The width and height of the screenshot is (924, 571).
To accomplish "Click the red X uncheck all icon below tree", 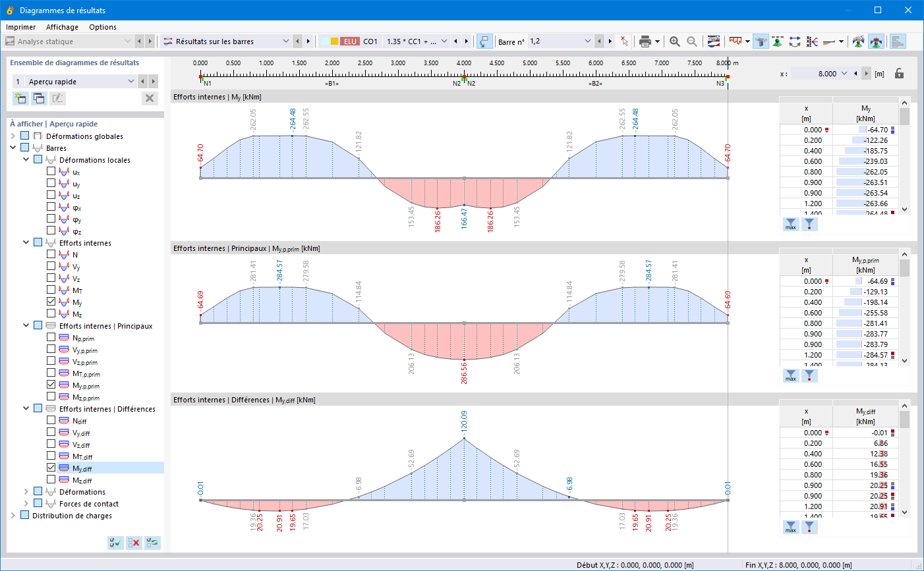I will coord(134,543).
